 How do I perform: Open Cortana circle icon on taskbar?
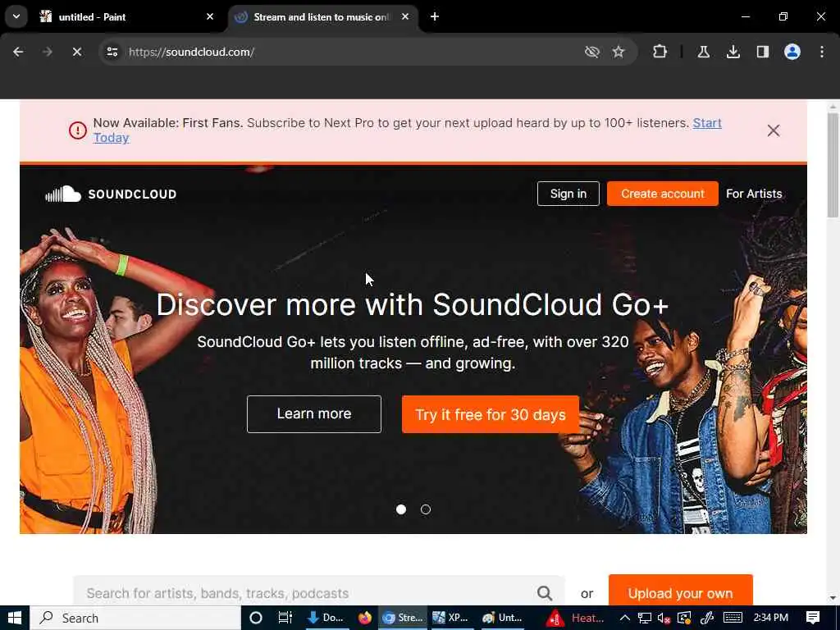(x=256, y=618)
